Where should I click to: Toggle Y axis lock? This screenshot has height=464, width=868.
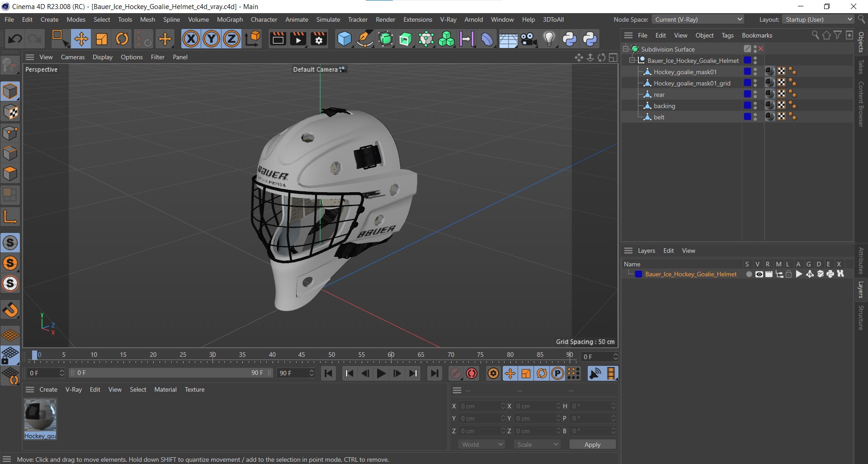211,39
